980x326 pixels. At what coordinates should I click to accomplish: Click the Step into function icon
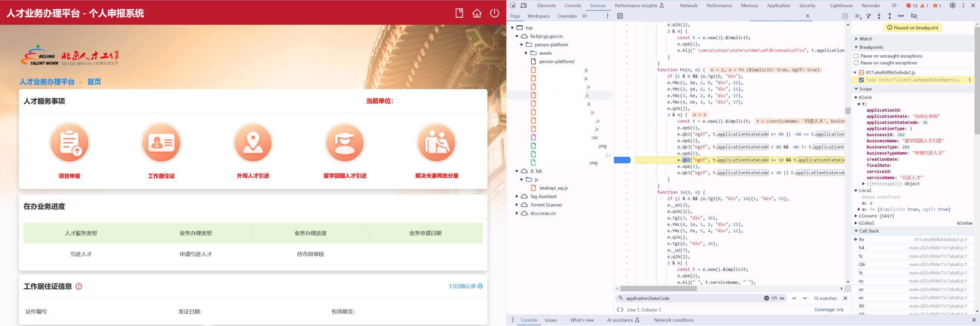[879, 16]
